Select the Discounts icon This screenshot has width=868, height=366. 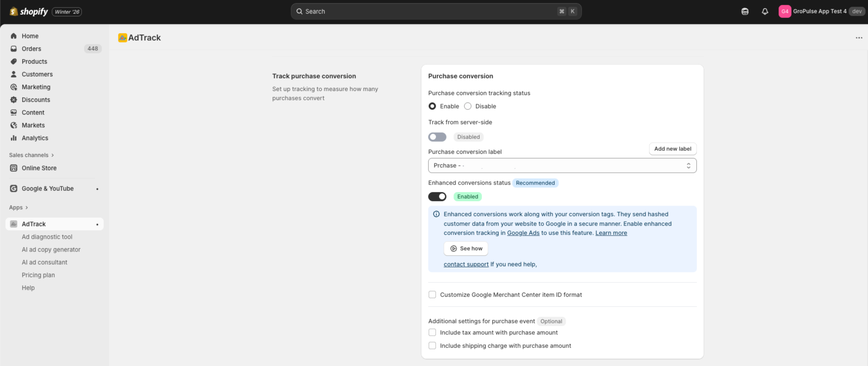pos(13,99)
